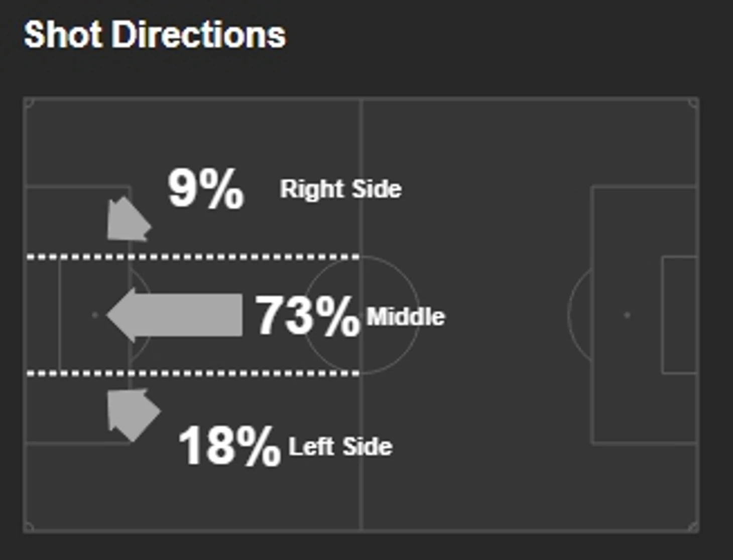The height and width of the screenshot is (560, 733).
Task: Click the Left Side label
Action: pyautogui.click(x=340, y=446)
